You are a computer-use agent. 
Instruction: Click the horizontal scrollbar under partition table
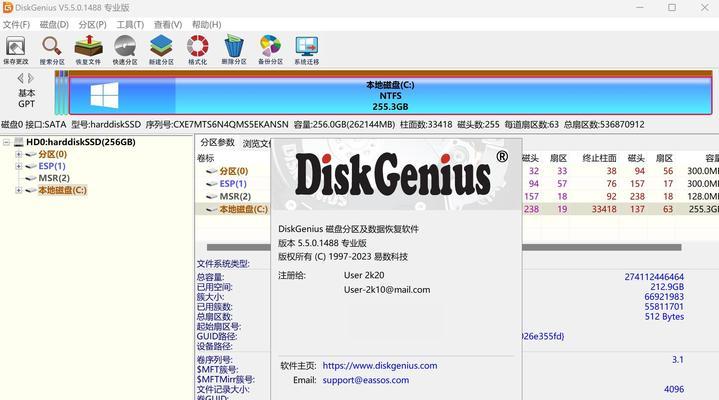444,247
